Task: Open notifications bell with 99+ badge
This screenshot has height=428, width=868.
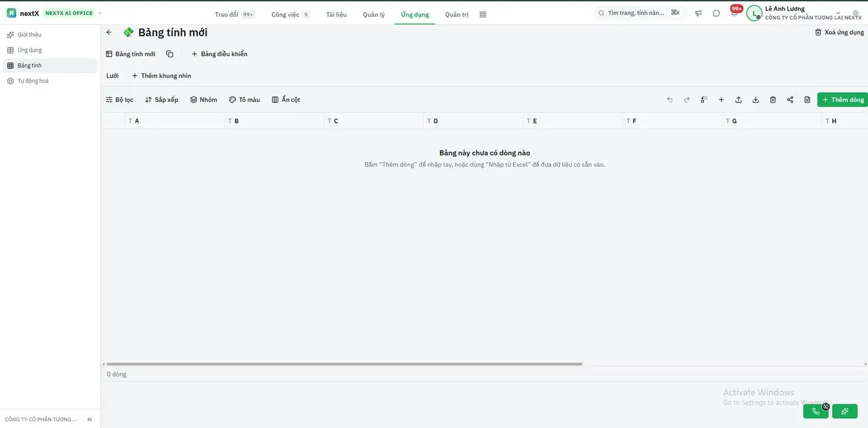Action: pos(735,12)
